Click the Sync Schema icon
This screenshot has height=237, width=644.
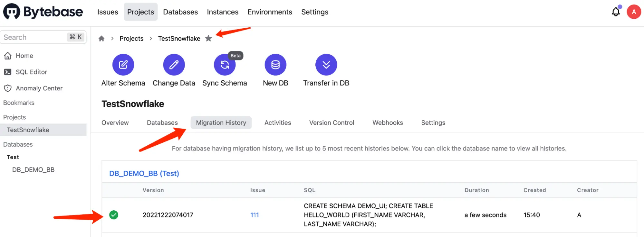225,65
